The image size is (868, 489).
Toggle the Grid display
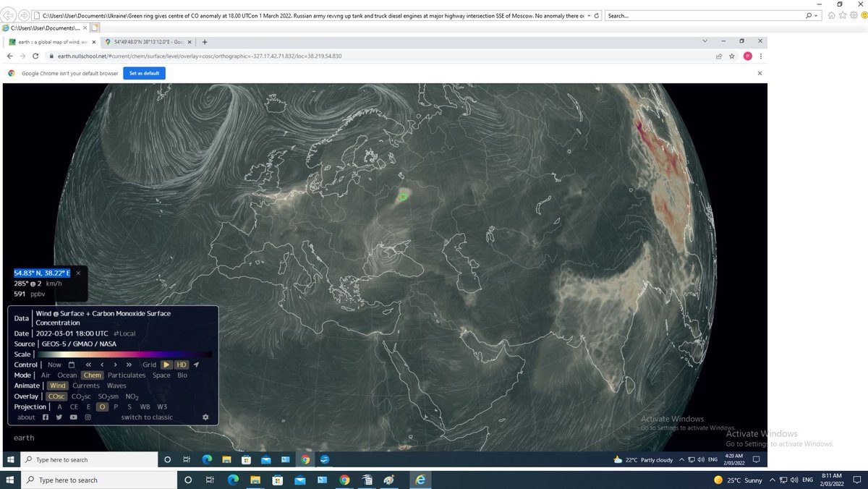(149, 365)
